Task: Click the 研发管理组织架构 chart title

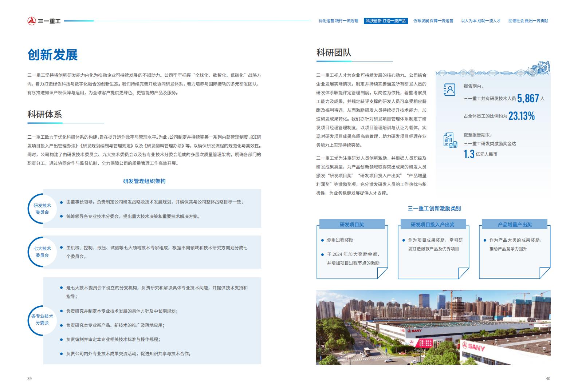Action: [x=144, y=181]
